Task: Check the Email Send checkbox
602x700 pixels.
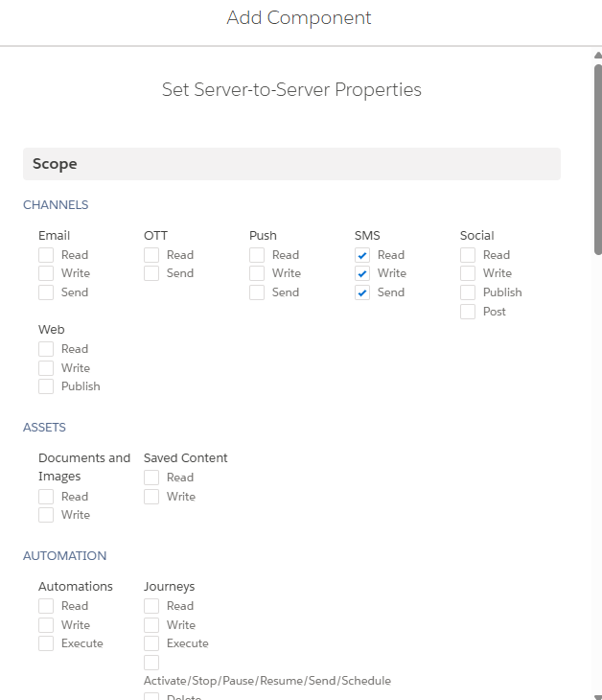Action: click(x=46, y=292)
